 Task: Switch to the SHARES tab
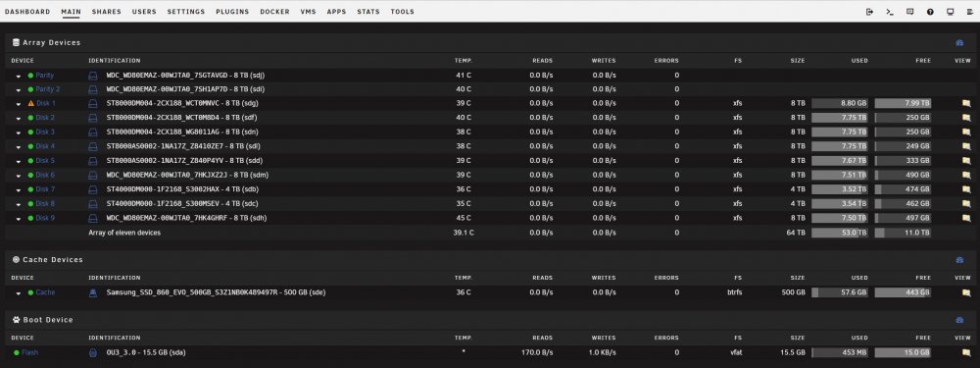tap(106, 12)
